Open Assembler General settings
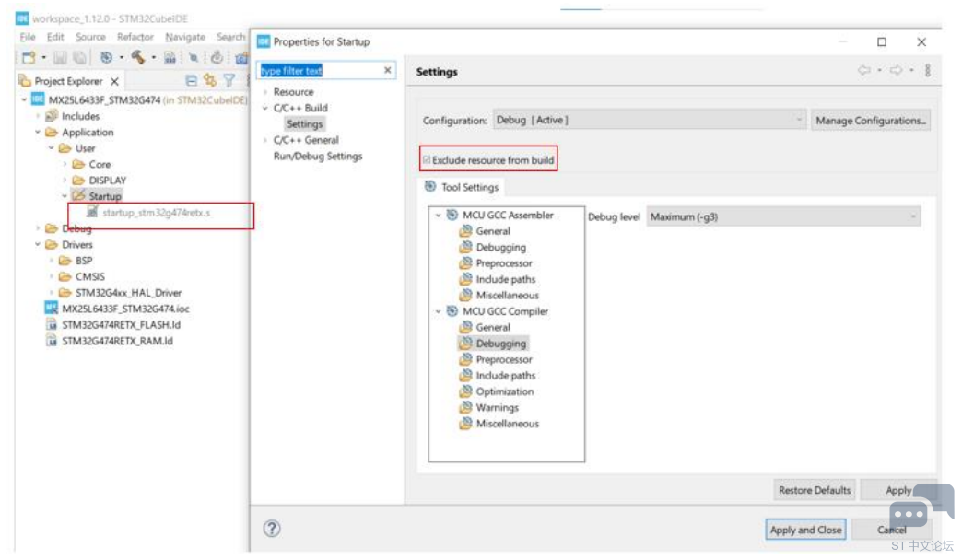This screenshot has width=962, height=560. pyautogui.click(x=493, y=231)
